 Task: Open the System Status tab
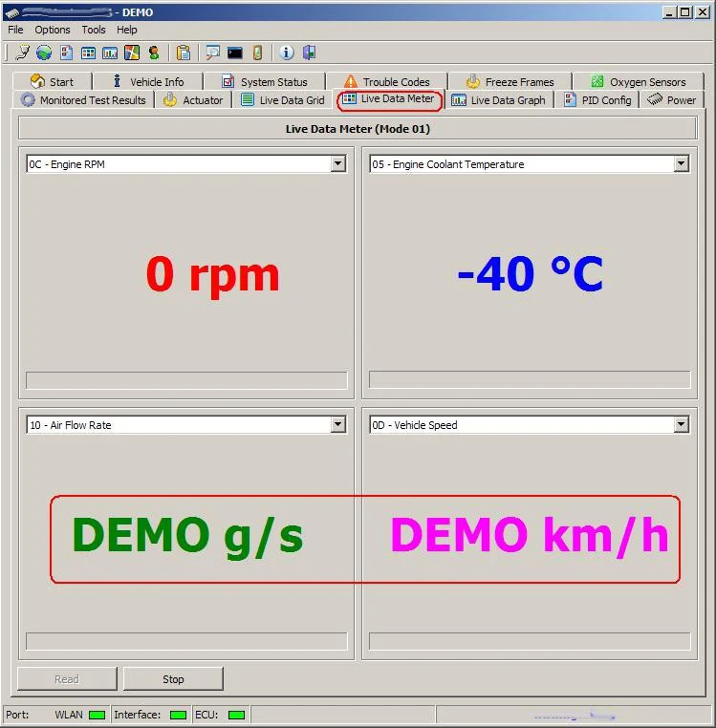pyautogui.click(x=265, y=82)
